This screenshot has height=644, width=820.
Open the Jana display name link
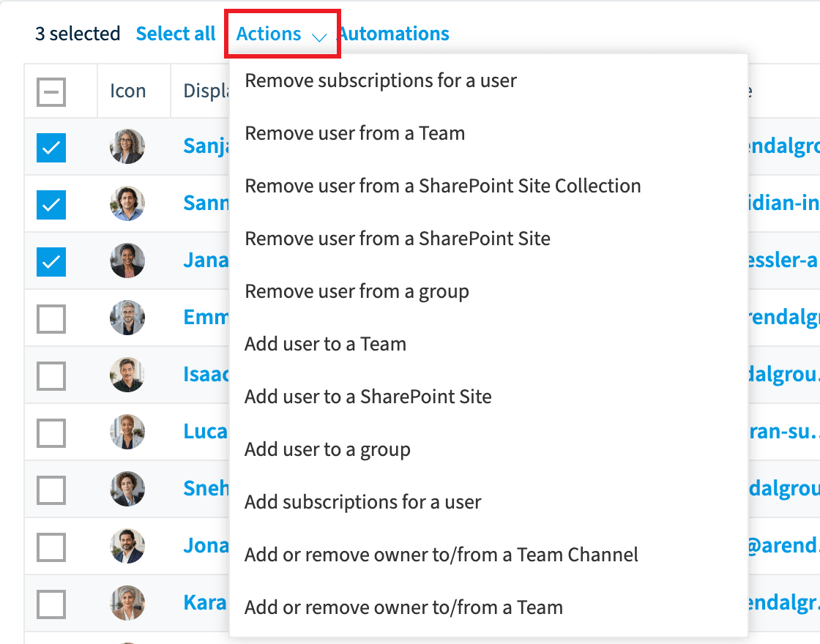tap(206, 260)
